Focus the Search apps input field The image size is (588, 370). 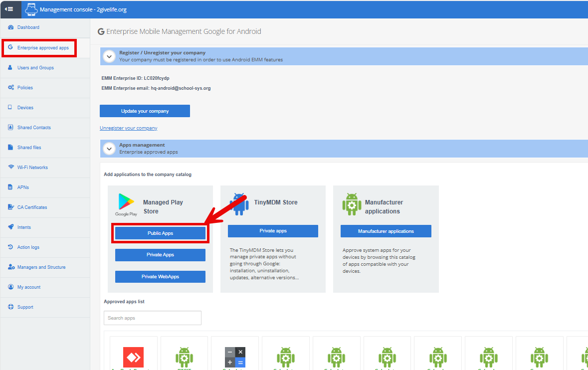tap(152, 318)
